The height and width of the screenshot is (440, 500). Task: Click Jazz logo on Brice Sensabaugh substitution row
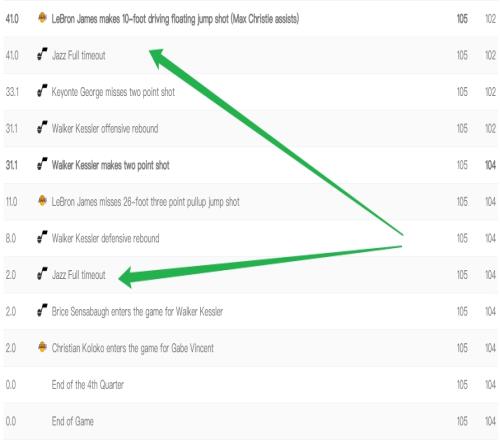click(42, 311)
